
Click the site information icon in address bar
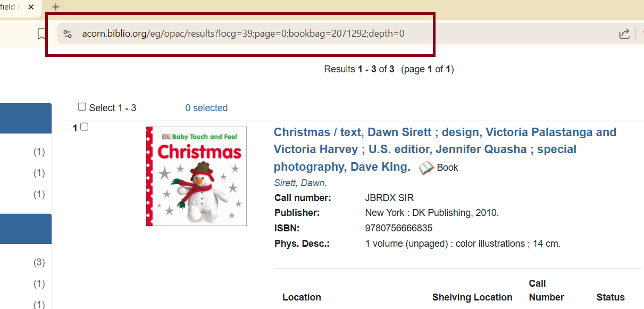[68, 34]
